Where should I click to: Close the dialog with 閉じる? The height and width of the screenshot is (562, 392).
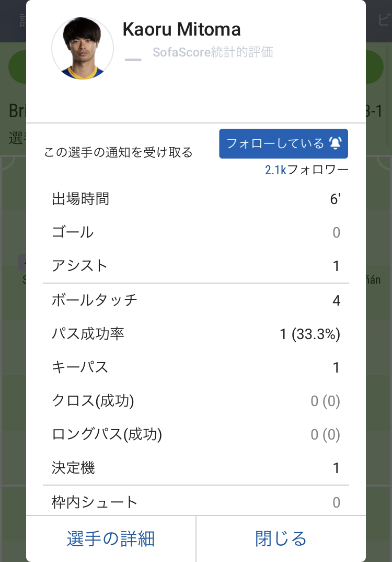tap(281, 538)
